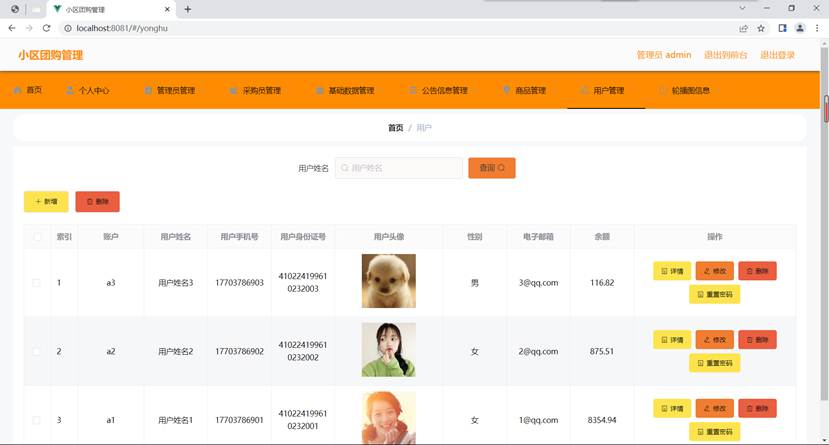
Task: Click 修改 edit for user a1
Action: click(x=714, y=409)
